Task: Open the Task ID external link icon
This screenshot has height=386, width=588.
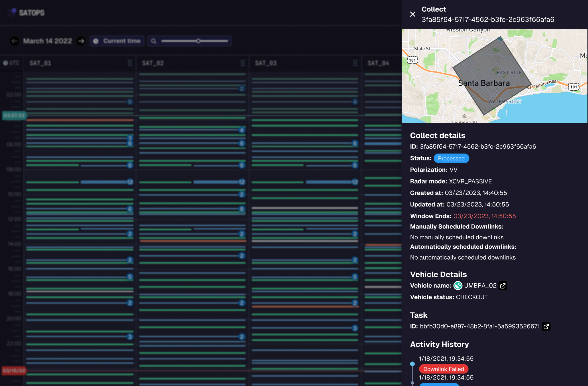Action: coord(546,327)
